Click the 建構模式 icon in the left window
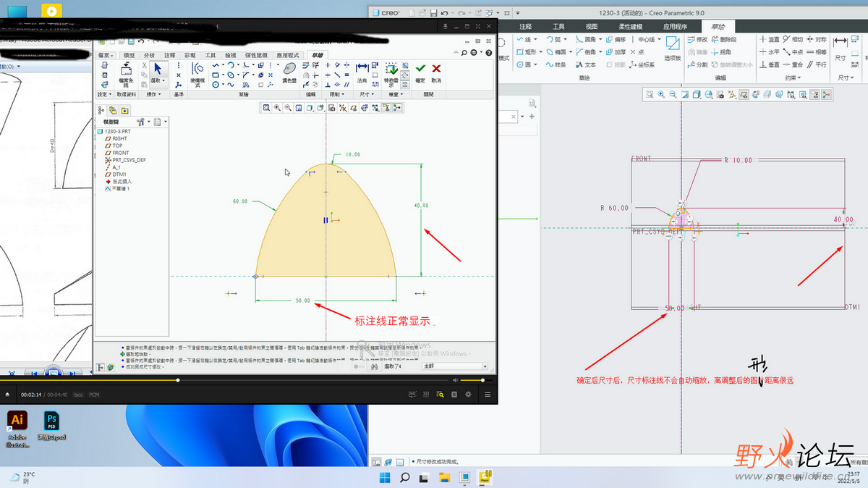Viewport: 868px width, 488px height. point(197,74)
